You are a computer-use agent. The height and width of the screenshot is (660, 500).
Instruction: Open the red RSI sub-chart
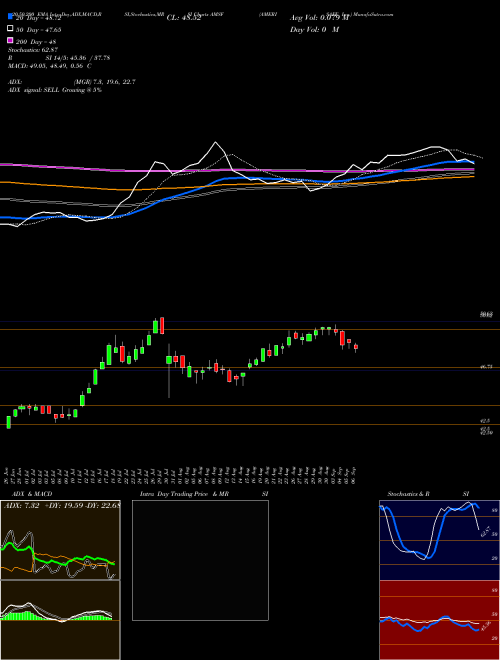(x=439, y=620)
